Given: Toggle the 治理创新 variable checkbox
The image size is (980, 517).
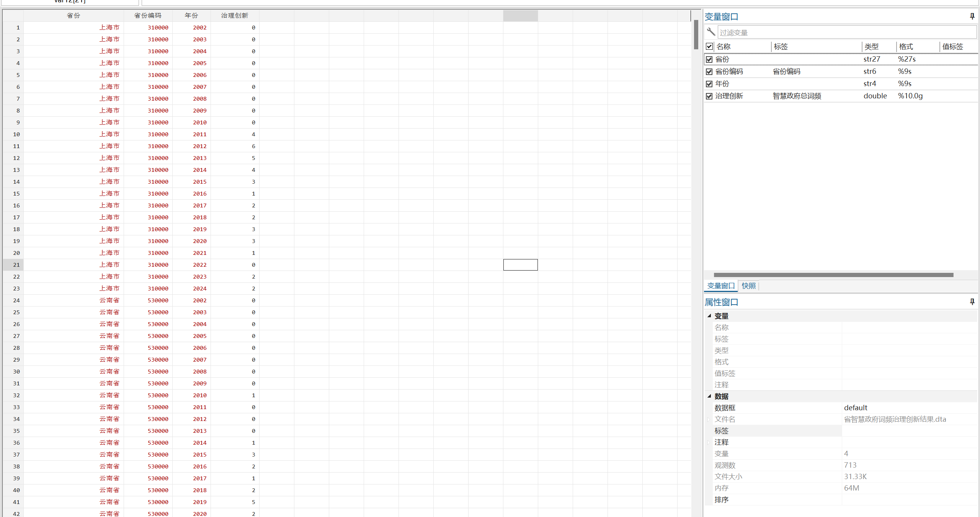Looking at the screenshot, I should (709, 96).
